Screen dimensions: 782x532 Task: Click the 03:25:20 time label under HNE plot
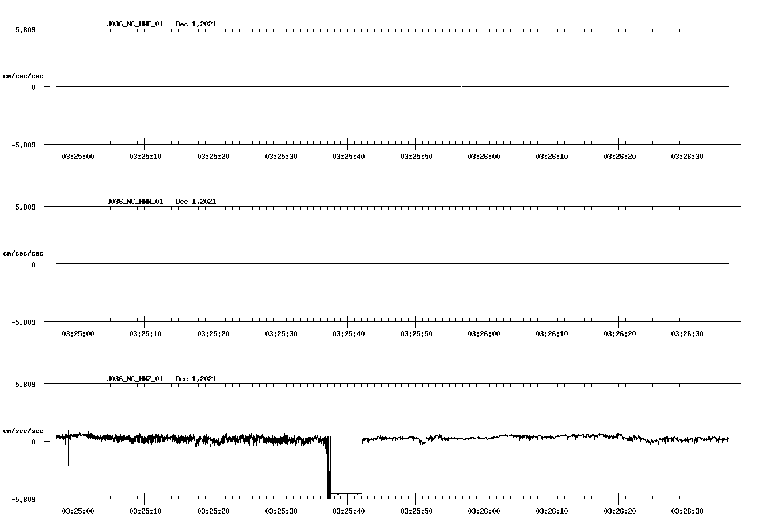pyautogui.click(x=213, y=156)
